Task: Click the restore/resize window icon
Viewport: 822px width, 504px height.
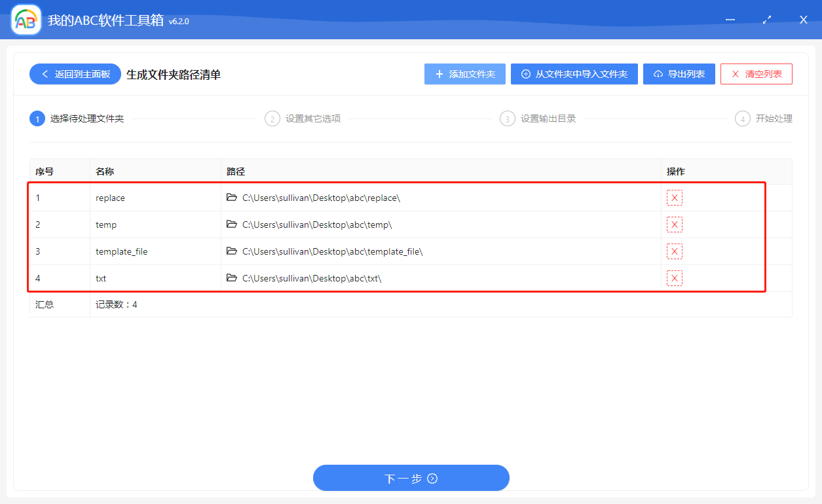Action: 766,20
